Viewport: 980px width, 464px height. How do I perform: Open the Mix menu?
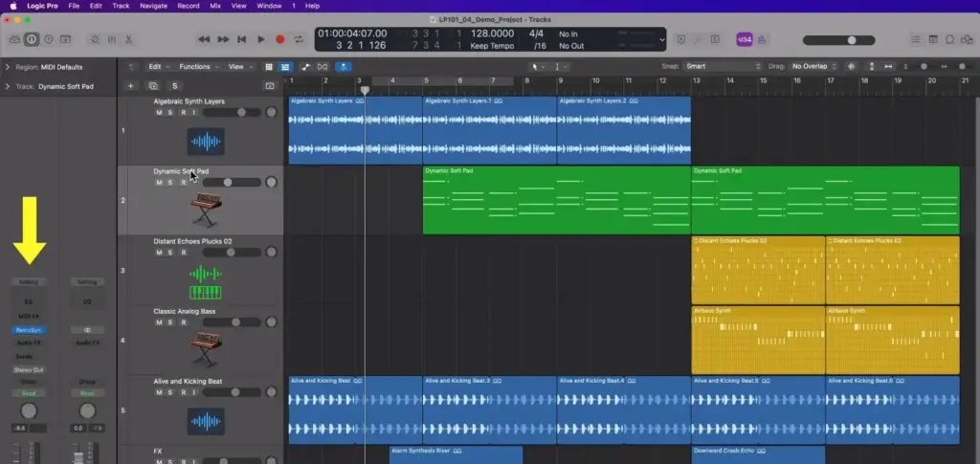pyautogui.click(x=215, y=6)
